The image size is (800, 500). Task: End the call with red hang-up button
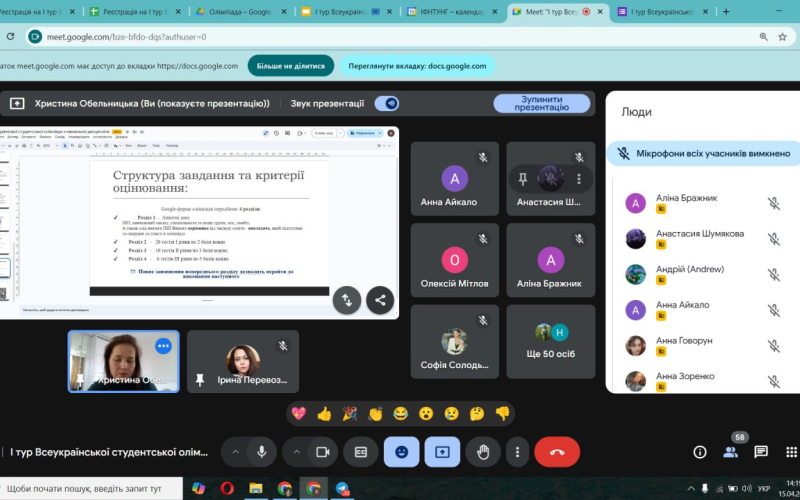pos(557,452)
